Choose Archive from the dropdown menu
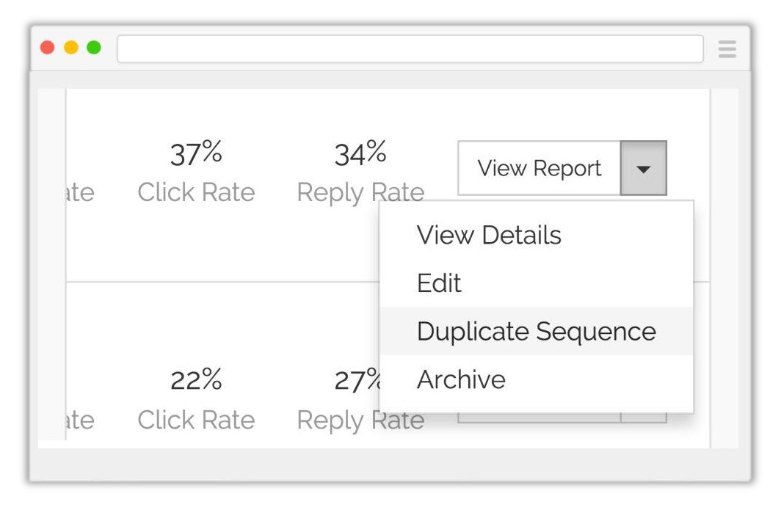 (x=461, y=379)
